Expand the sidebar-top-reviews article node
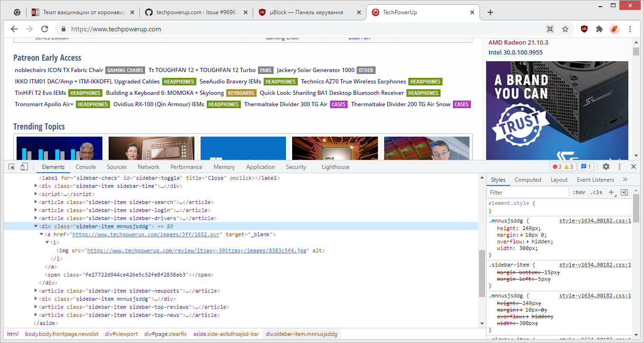 click(36, 306)
